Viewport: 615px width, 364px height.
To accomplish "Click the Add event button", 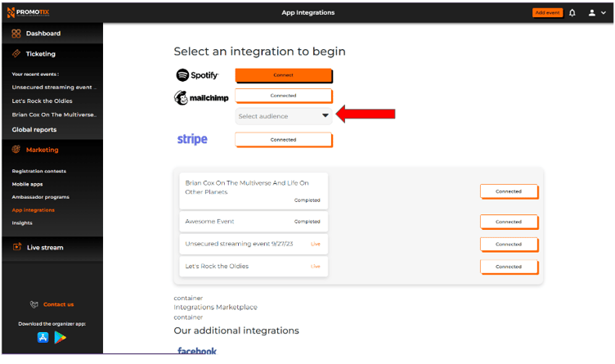I will pyautogui.click(x=548, y=13).
